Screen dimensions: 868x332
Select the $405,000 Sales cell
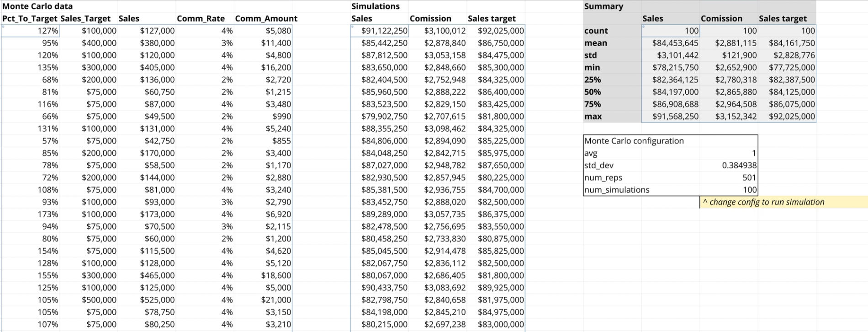point(147,67)
